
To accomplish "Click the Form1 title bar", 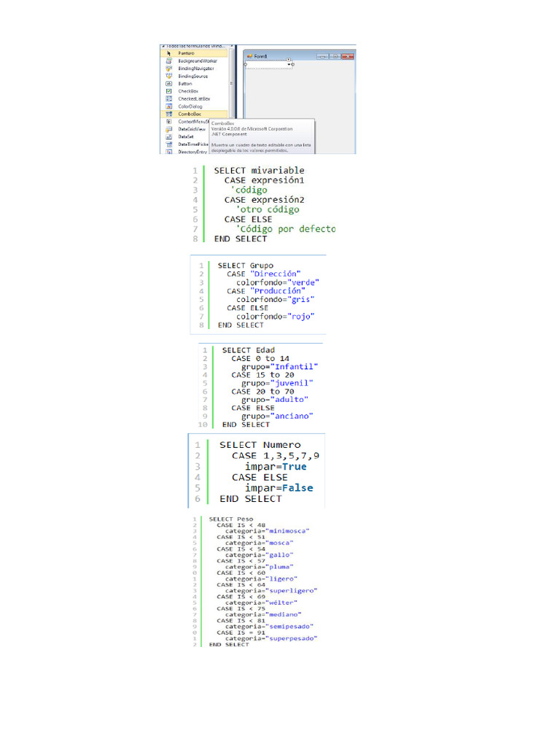I will point(299,56).
